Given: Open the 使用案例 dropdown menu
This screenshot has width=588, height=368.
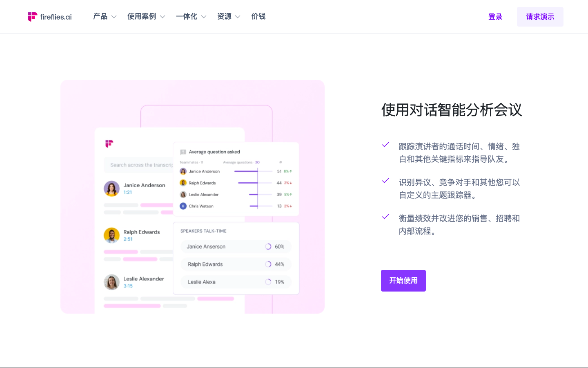Looking at the screenshot, I should (x=146, y=17).
